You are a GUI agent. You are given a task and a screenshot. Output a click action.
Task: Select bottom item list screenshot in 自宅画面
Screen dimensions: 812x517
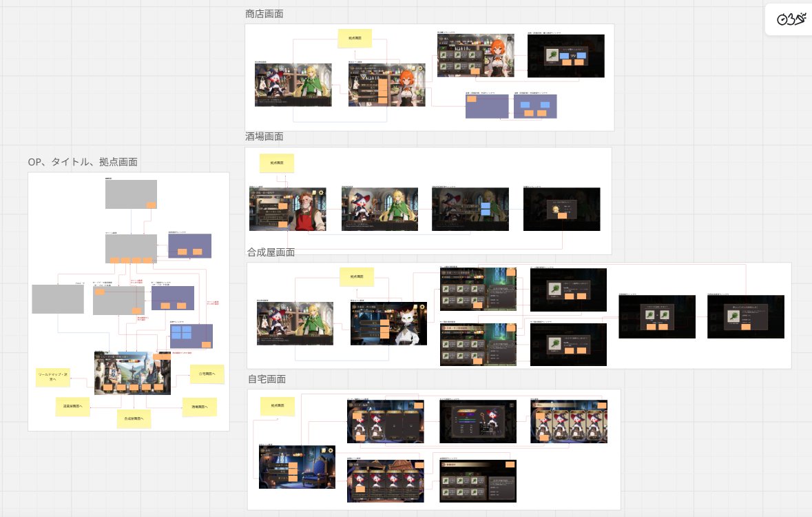click(x=478, y=481)
